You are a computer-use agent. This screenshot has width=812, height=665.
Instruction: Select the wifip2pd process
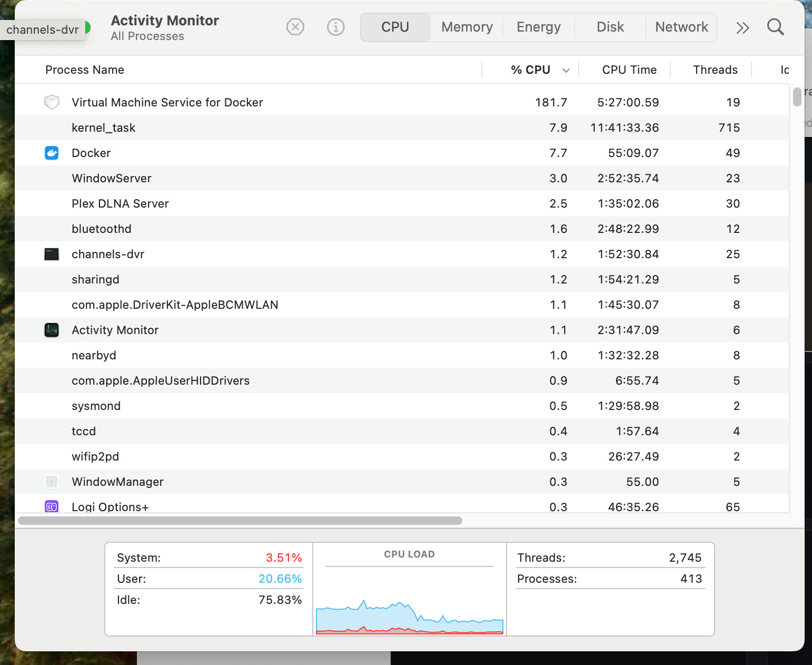[x=95, y=456]
